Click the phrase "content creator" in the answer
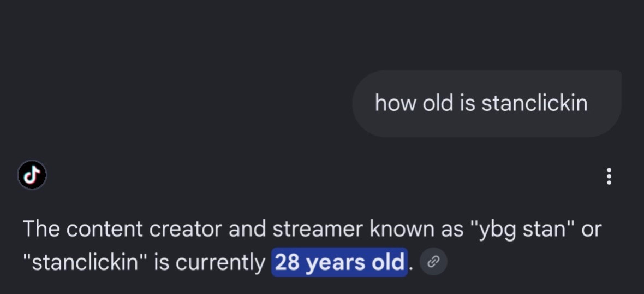This screenshot has height=294, width=644. 144,229
